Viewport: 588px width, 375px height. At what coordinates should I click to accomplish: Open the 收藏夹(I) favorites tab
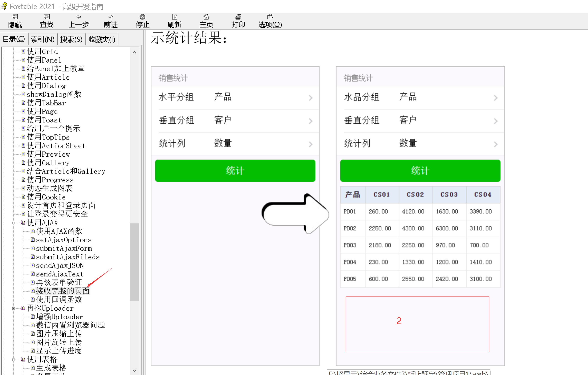tap(102, 39)
